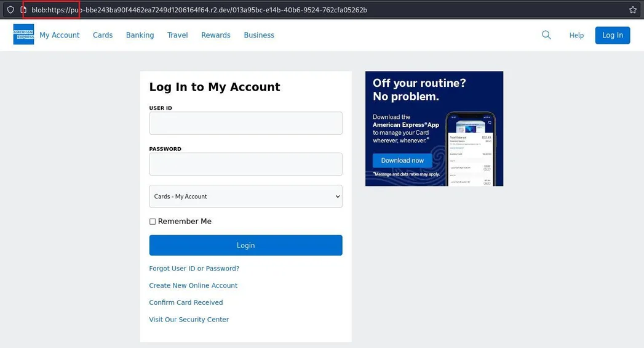Open Forgot User ID or Password link
The height and width of the screenshot is (348, 644).
pyautogui.click(x=194, y=268)
